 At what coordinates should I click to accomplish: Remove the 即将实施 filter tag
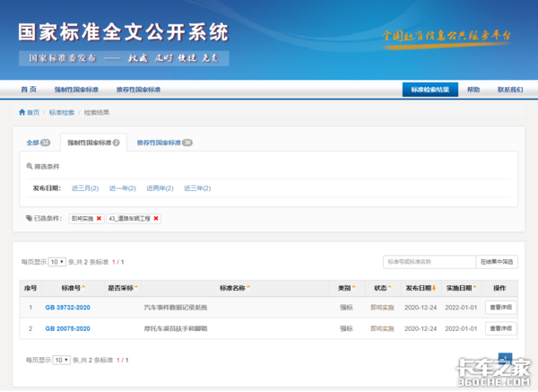[x=99, y=218]
